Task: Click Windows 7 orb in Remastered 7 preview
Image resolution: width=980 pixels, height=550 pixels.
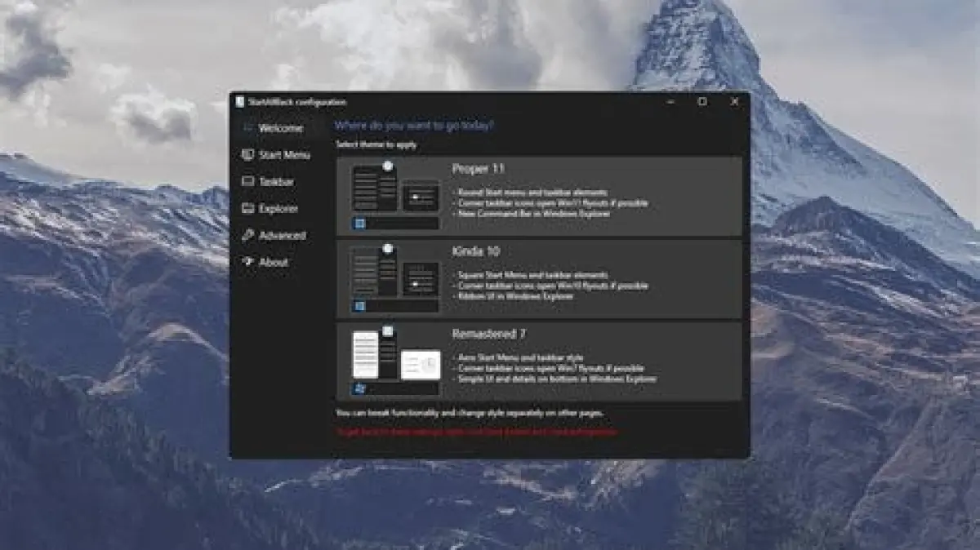Action: [359, 388]
